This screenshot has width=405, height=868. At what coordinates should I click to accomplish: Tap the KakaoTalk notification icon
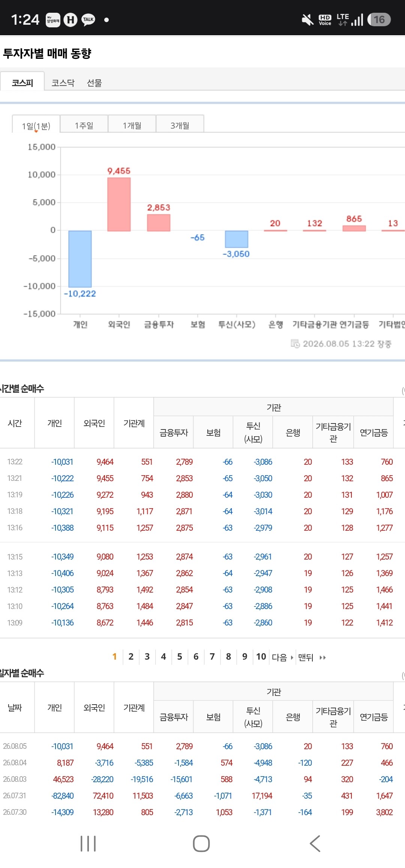pos(88,19)
